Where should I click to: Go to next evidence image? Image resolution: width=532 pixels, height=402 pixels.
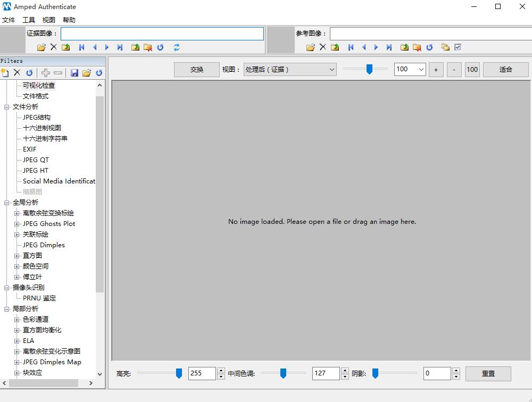(x=107, y=47)
